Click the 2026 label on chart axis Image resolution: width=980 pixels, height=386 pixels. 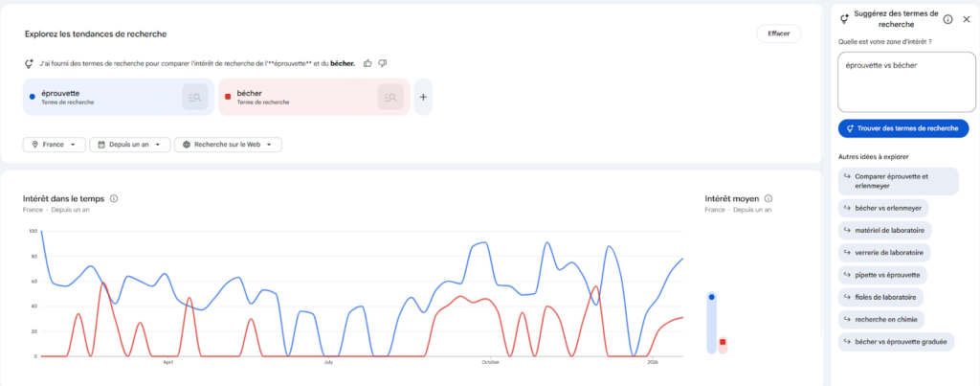tap(653, 362)
